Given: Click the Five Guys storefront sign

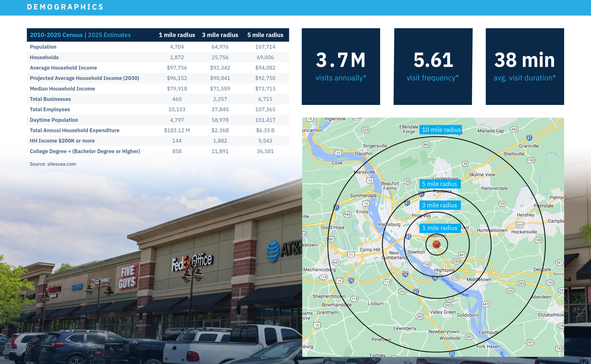Looking at the screenshot, I should click(x=128, y=277).
